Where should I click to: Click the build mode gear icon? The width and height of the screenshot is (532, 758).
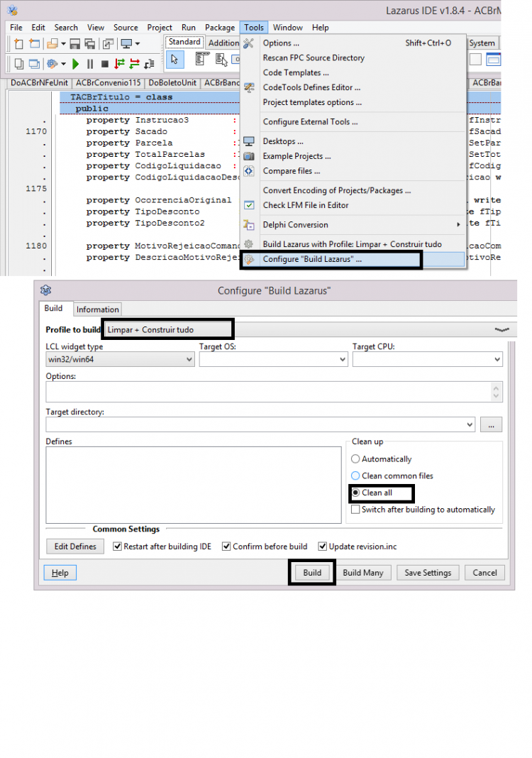pyautogui.click(x=52, y=63)
